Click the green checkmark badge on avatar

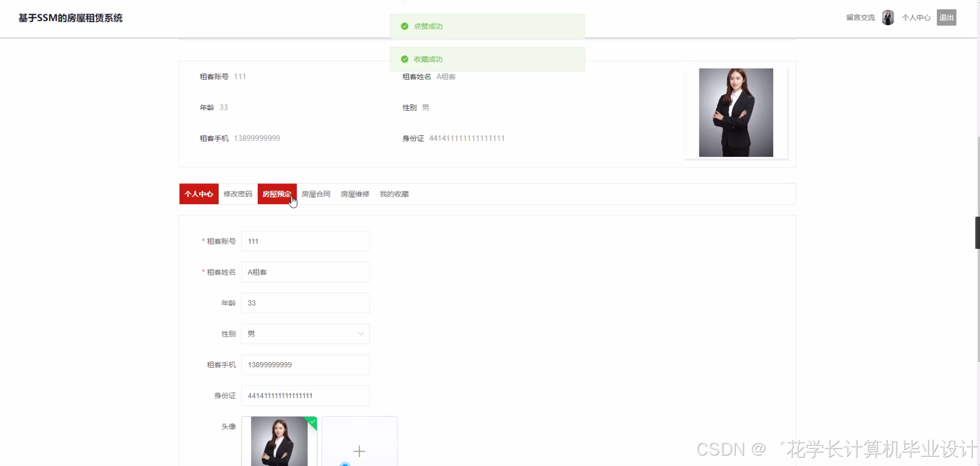312,422
